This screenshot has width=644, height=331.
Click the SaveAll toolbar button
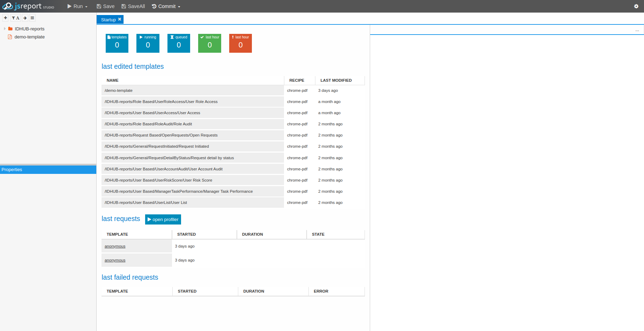133,6
